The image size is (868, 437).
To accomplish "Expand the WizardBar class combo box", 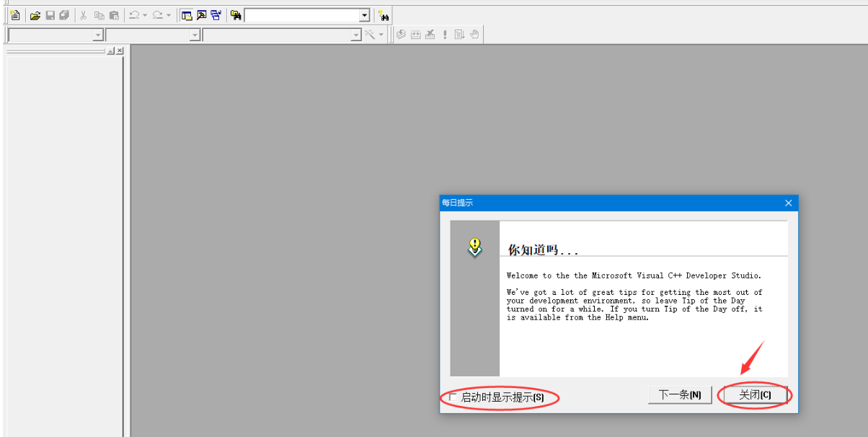I will pos(98,35).
